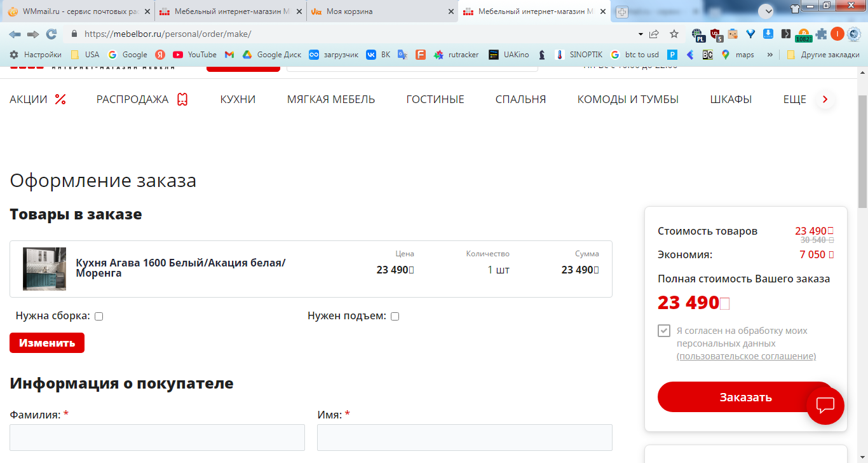The width and height of the screenshot is (868, 463).
Task: Close the WMmail.ru tab
Action: coord(147,11)
